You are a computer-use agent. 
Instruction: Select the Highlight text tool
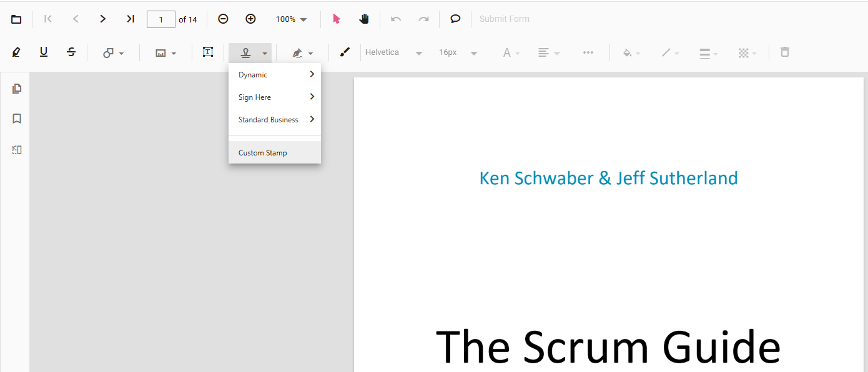point(16,52)
